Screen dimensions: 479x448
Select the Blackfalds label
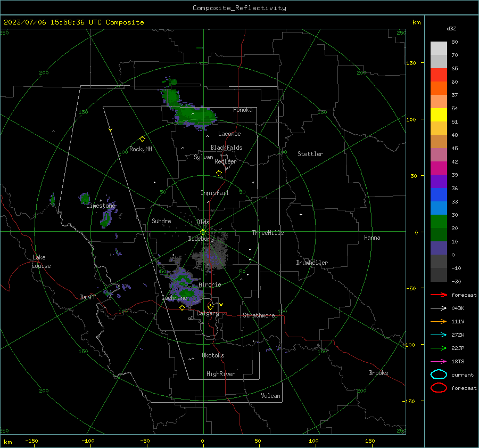226,148
